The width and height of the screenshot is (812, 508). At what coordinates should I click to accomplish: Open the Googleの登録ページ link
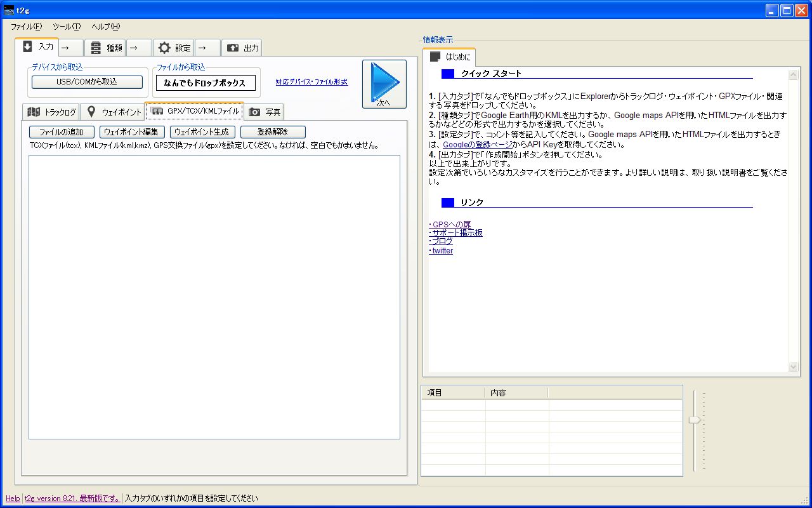pyautogui.click(x=478, y=145)
